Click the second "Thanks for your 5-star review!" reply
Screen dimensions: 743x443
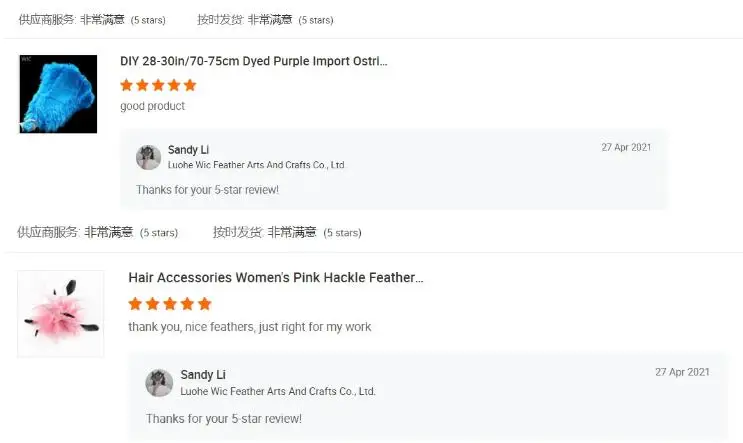[x=224, y=418]
